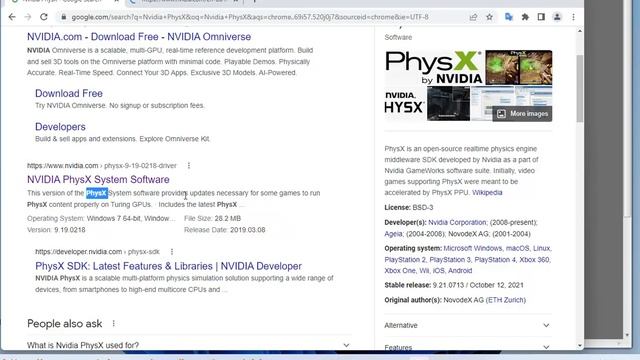Viewport: 640px width, 360px height.
Task: Click the scrollbar up arrow
Action: pos(580,31)
